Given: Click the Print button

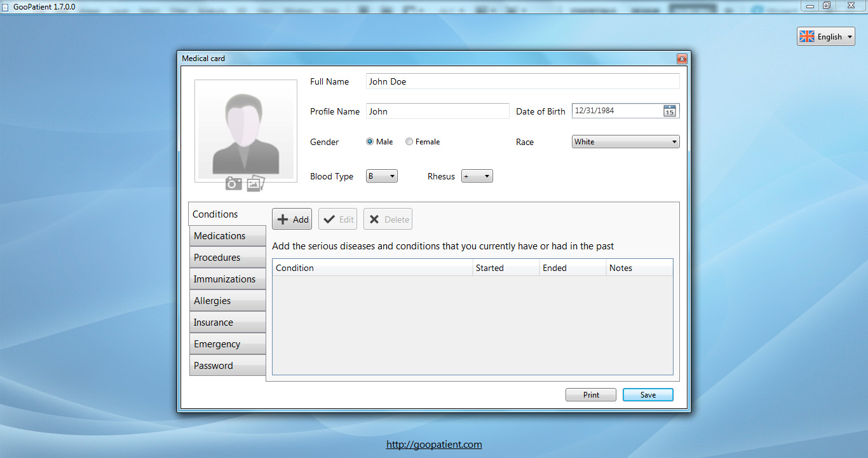Looking at the screenshot, I should tap(590, 395).
